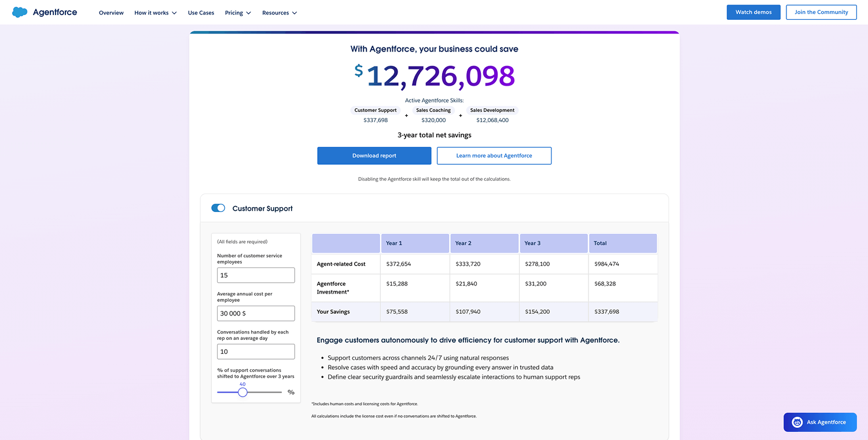Click the Year 3 column header
Image resolution: width=868 pixels, height=440 pixels.
(554, 243)
